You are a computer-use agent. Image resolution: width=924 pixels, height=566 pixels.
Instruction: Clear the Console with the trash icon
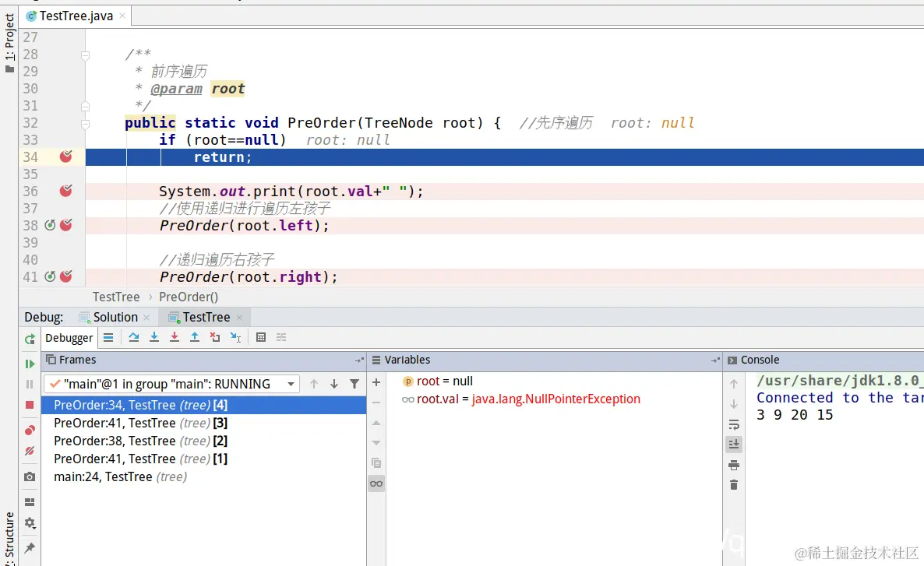point(734,485)
